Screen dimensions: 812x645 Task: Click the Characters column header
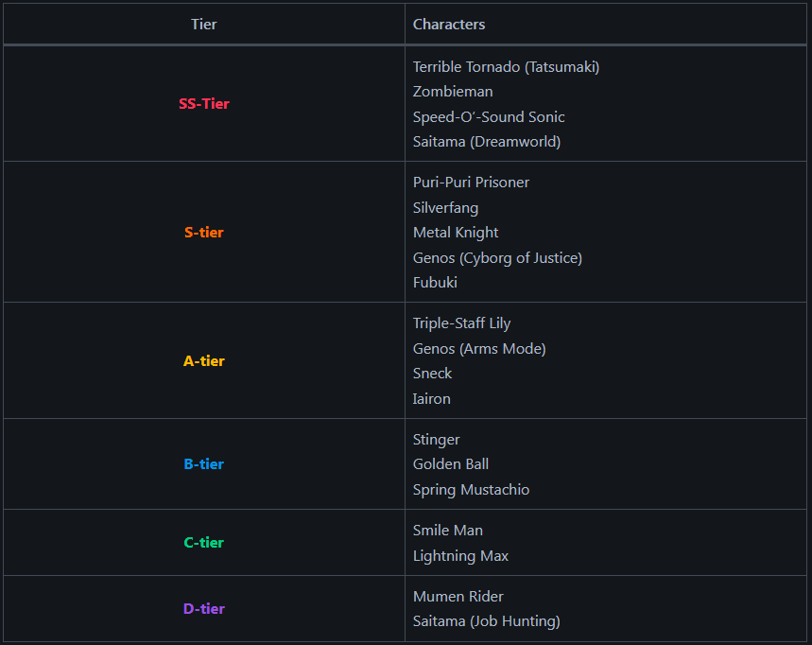click(x=449, y=25)
